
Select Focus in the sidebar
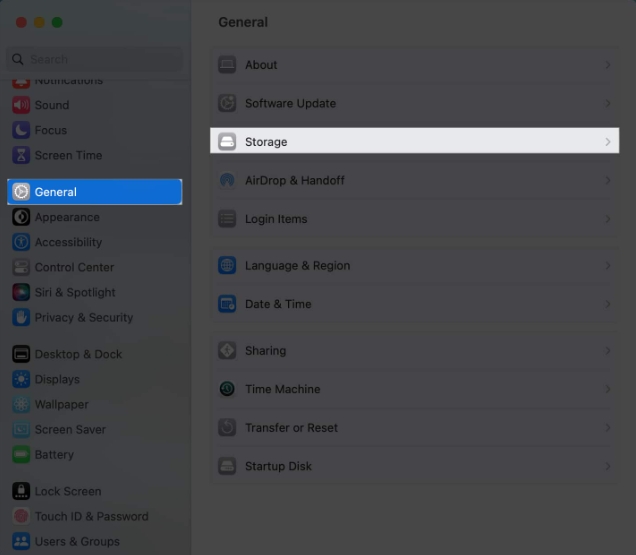(51, 130)
